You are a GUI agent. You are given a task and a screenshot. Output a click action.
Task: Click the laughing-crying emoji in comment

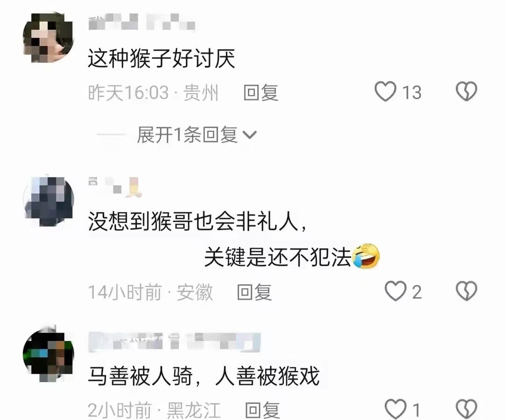tap(367, 256)
